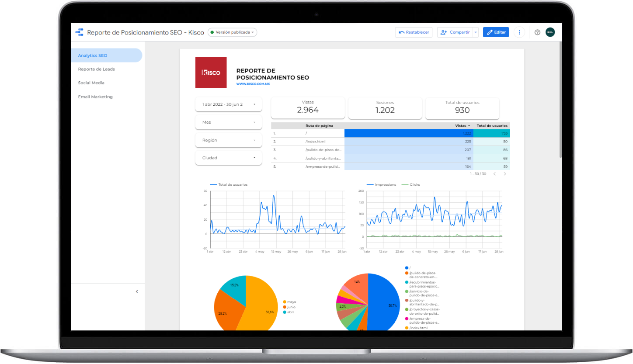Screen dimensions: 633x364
Task: Click the Total de usuarios 930 scorecard
Action: tap(462, 108)
